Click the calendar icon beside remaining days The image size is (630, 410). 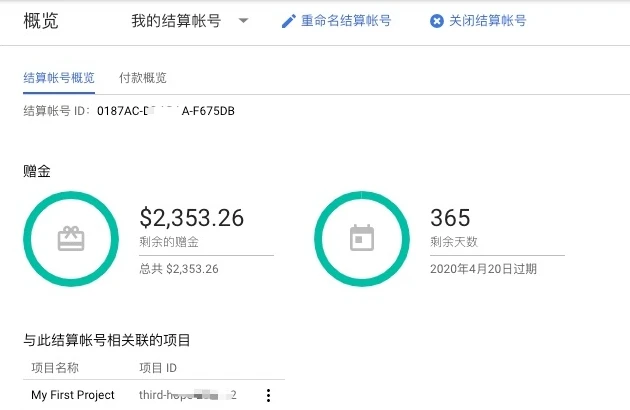point(361,238)
